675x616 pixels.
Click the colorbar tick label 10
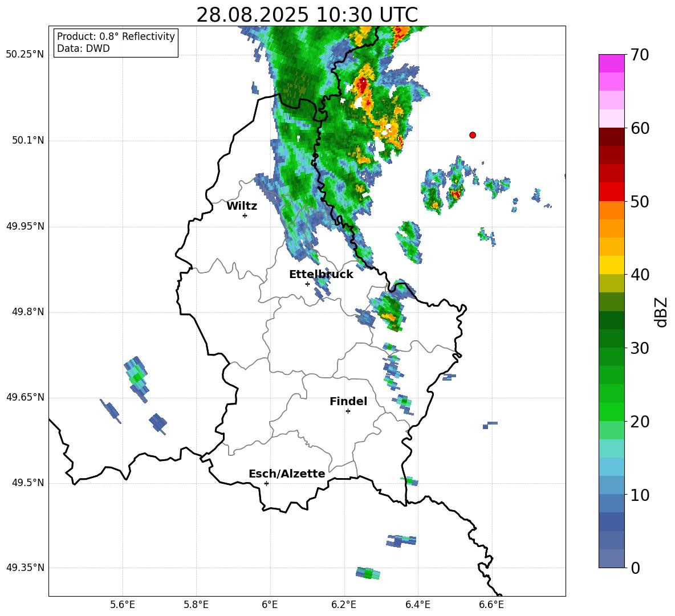point(640,495)
